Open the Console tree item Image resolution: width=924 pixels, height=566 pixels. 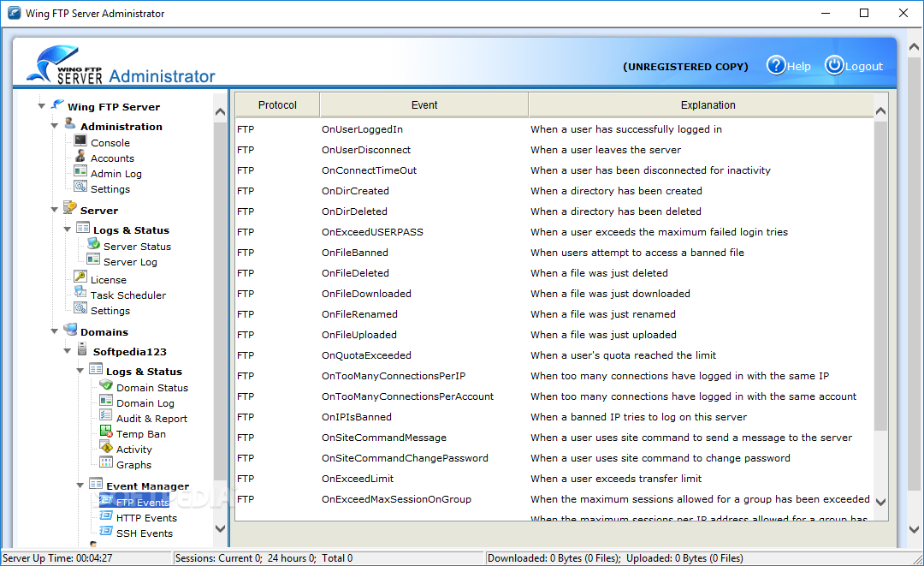[x=110, y=143]
